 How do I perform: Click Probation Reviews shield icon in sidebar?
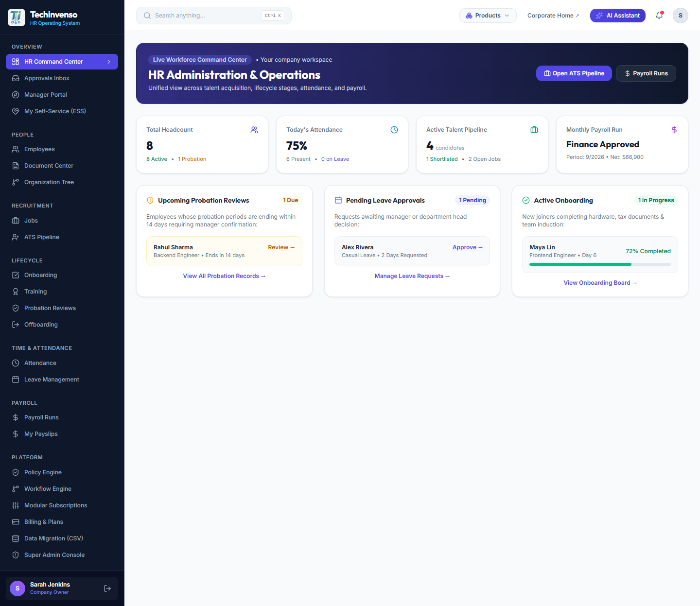pos(16,308)
